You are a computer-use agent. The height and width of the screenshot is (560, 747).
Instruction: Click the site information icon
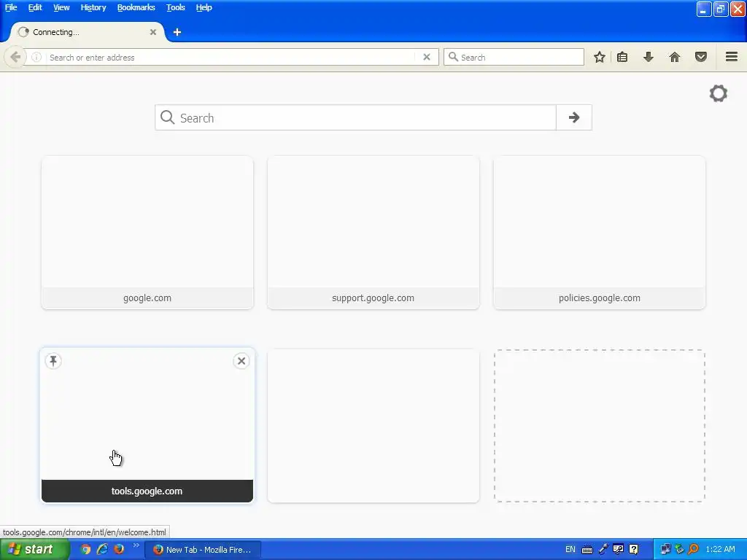tap(36, 57)
